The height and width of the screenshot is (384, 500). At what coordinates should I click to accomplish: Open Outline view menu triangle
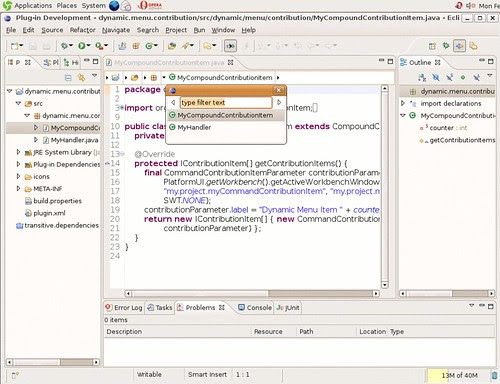click(x=490, y=76)
